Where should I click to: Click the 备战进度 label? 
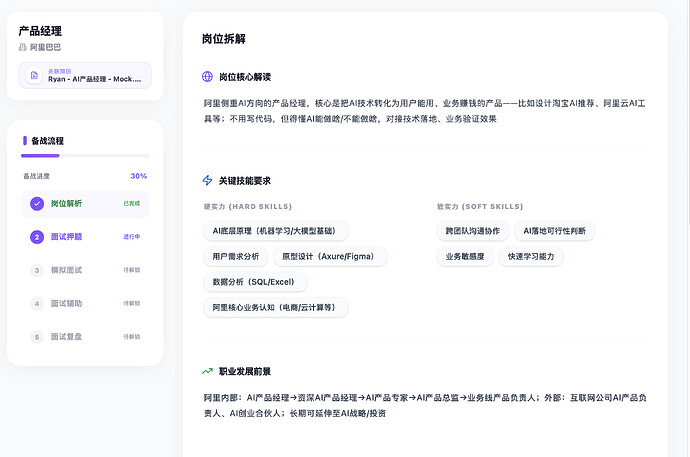click(x=37, y=176)
